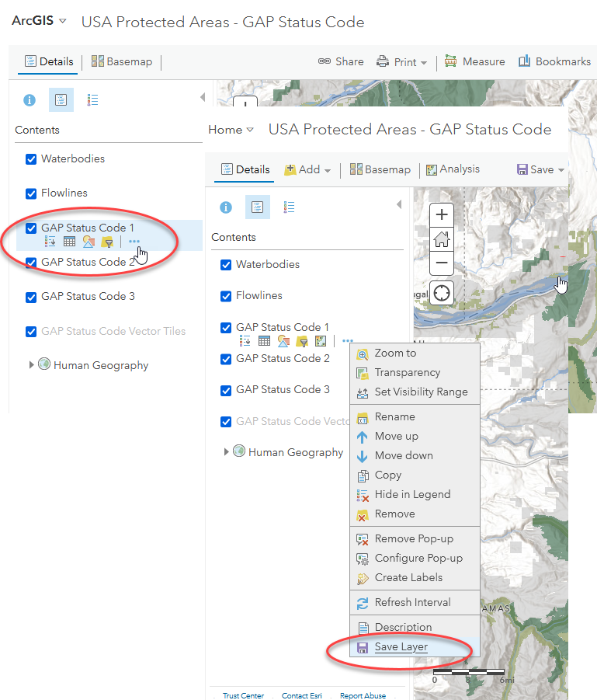Screen dimensions: 597x700
Task: Click Change Style icon under back GAP Status Code 1
Action: tap(89, 242)
